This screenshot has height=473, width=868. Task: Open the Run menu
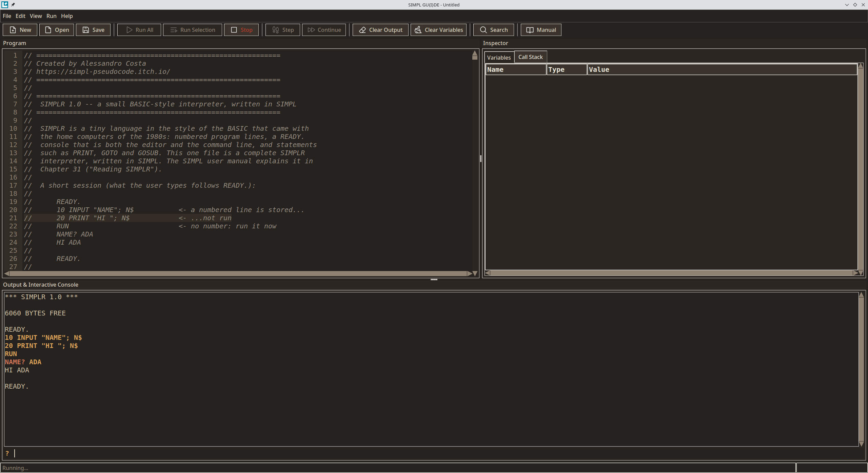tap(52, 16)
